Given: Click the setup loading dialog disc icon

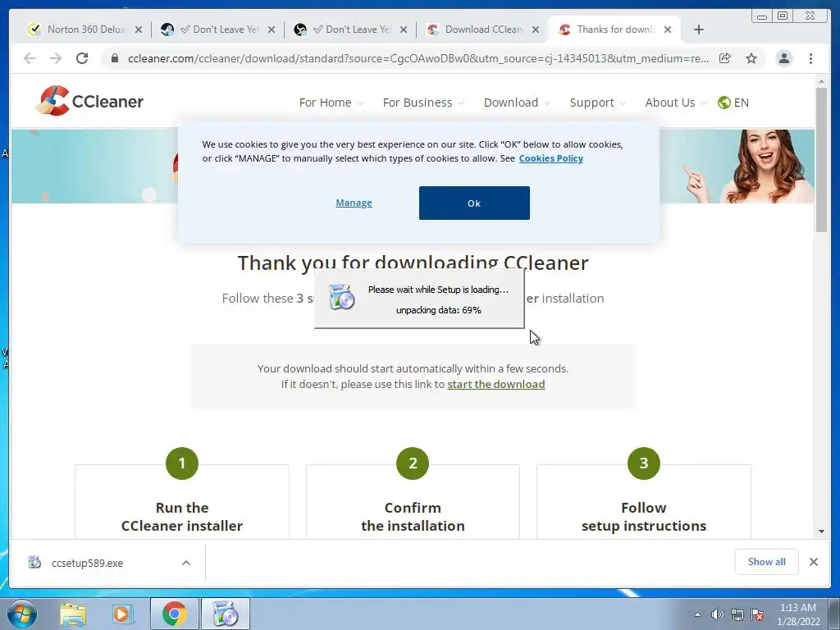Looking at the screenshot, I should (341, 297).
